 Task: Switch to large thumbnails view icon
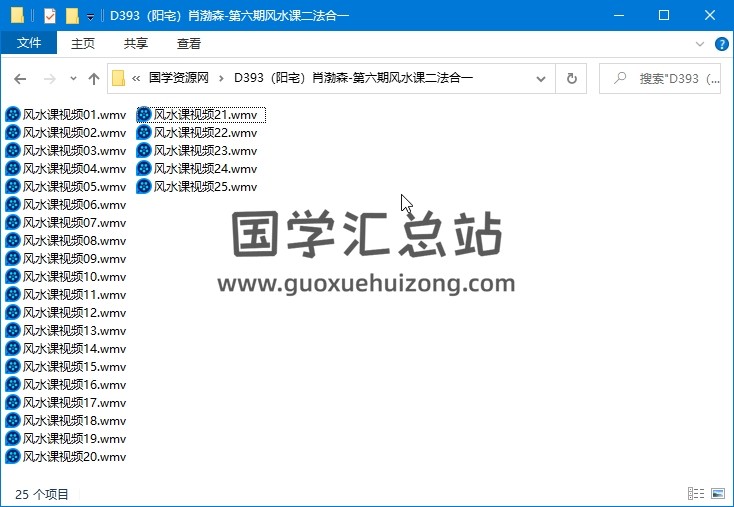pyautogui.click(x=717, y=493)
